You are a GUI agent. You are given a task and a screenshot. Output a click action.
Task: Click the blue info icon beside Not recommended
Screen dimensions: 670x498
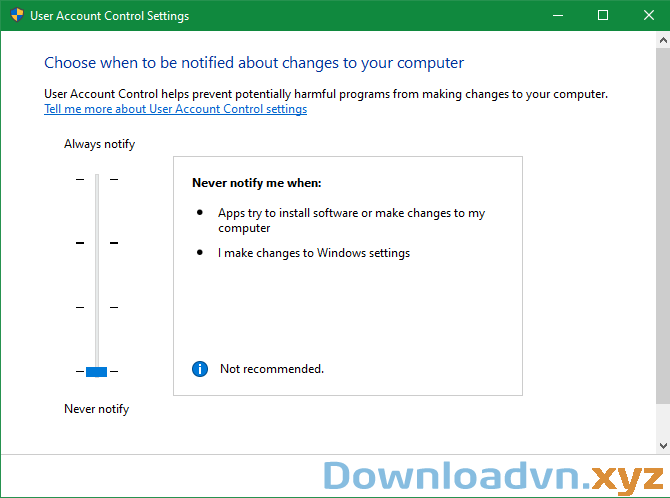(200, 368)
